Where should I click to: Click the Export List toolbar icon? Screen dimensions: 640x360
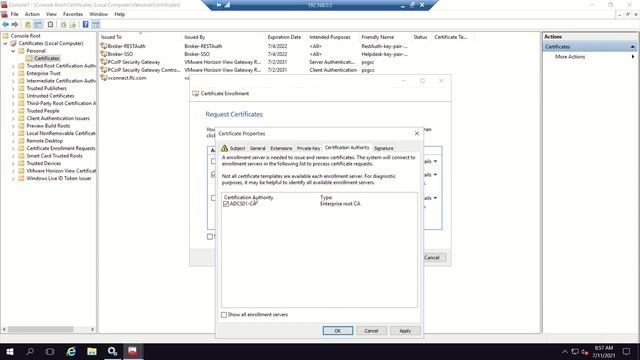(73, 24)
